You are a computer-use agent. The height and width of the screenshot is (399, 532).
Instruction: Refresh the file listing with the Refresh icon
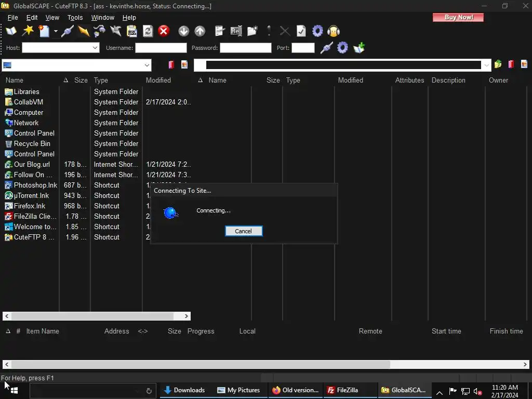point(148,31)
